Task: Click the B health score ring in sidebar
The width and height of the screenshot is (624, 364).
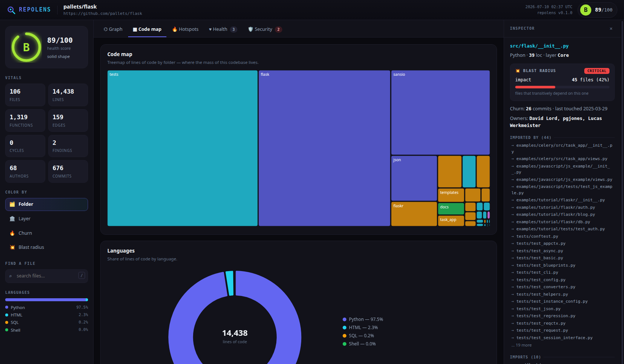Action: tap(26, 47)
